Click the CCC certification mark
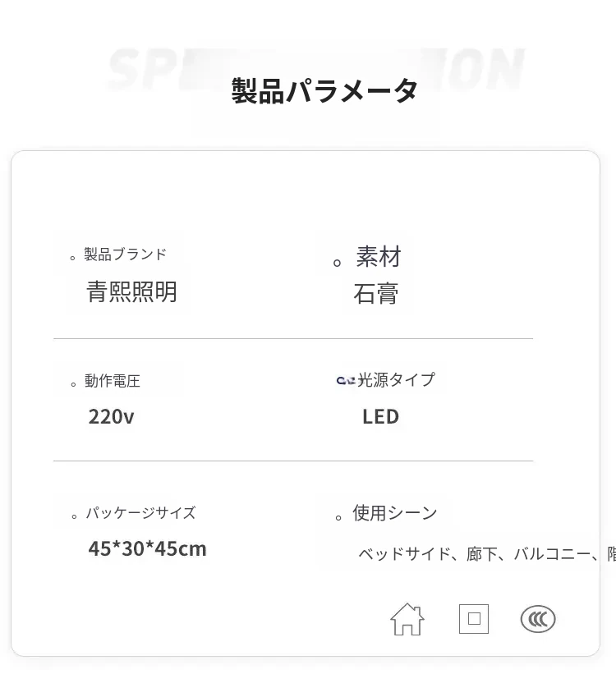This screenshot has height=674, width=616. pos(538,619)
